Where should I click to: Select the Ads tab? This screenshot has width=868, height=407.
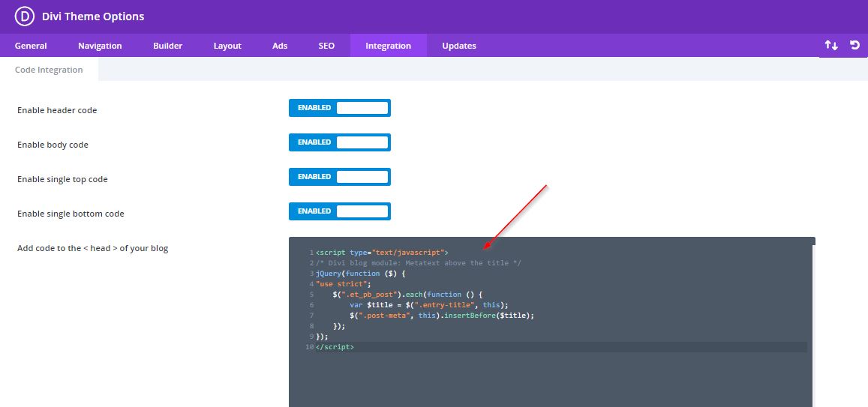coord(280,45)
